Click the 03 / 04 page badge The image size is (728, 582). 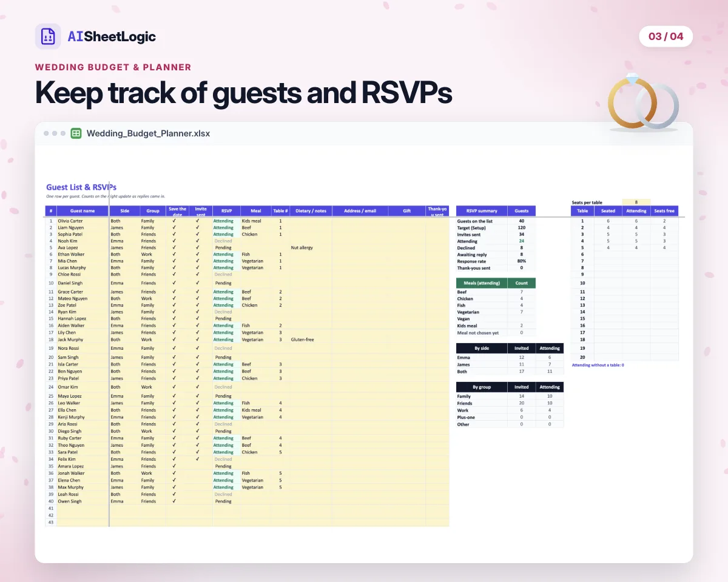(666, 36)
